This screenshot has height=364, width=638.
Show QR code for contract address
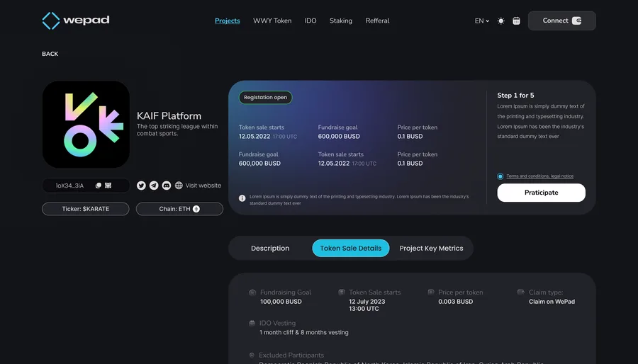tap(108, 186)
